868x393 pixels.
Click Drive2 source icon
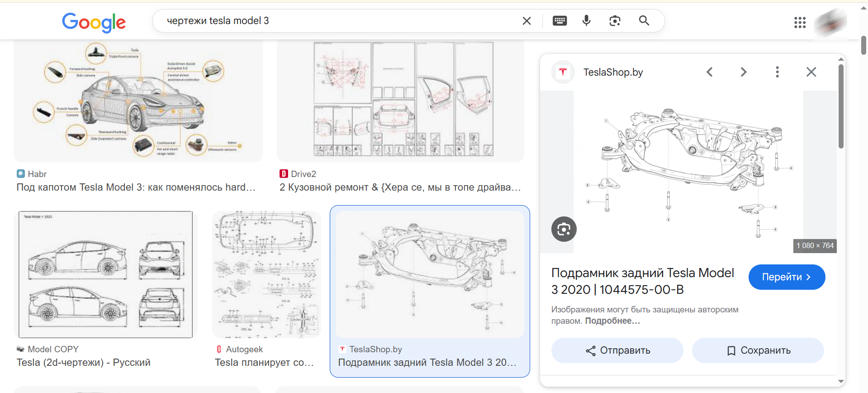pos(284,174)
